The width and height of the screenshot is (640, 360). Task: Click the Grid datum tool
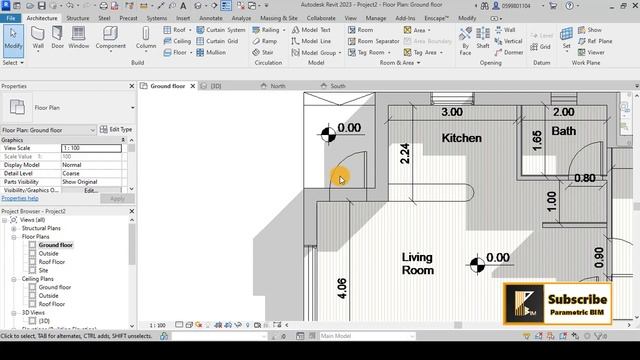[541, 47]
